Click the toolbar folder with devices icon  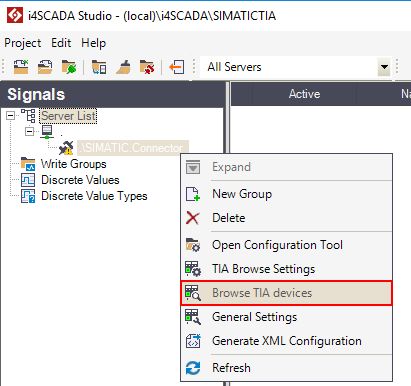99,67
